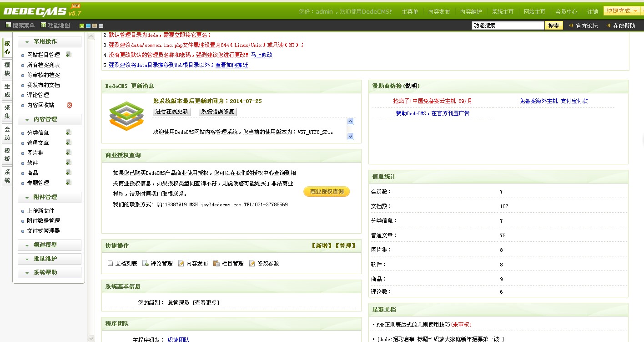Click the 马上修改 link

pos(262,55)
